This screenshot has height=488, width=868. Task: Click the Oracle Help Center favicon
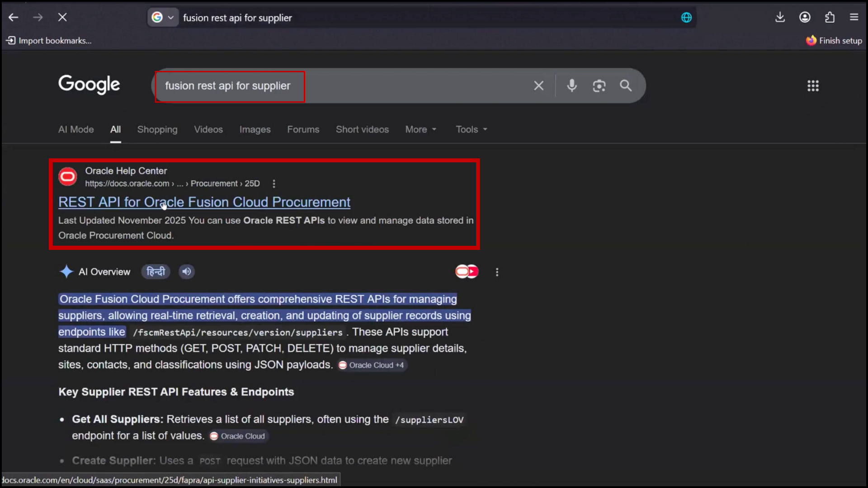point(68,177)
